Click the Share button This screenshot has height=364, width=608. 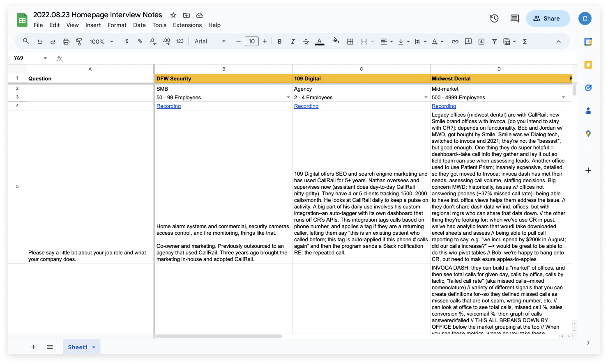click(548, 18)
